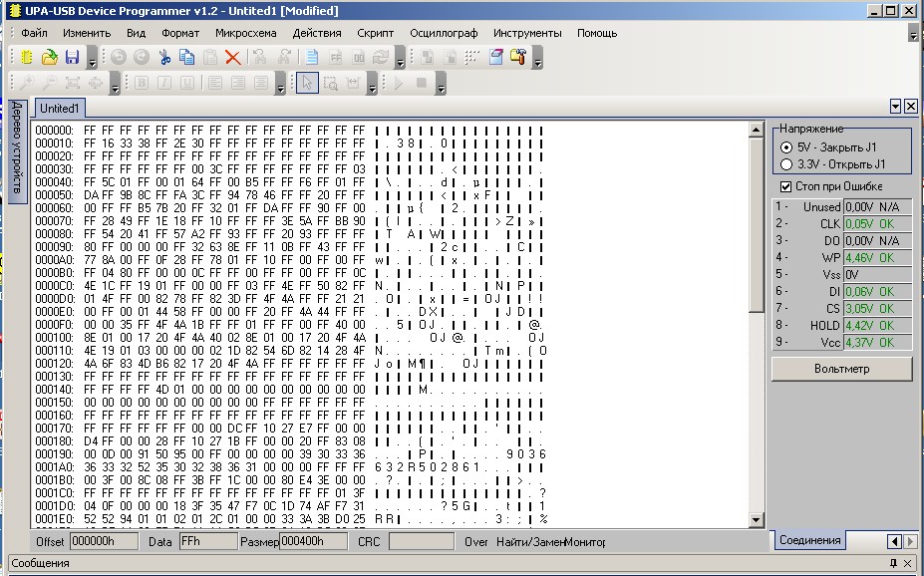The height and width of the screenshot is (576, 924).
Task: Open a file with the folder icon
Action: [50, 57]
